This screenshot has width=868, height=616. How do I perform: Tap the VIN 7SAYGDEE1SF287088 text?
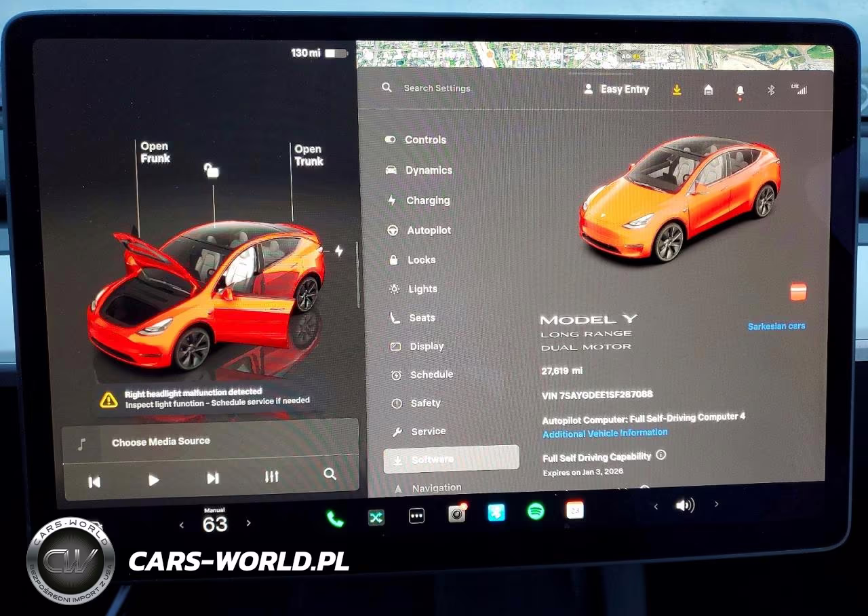pos(597,395)
